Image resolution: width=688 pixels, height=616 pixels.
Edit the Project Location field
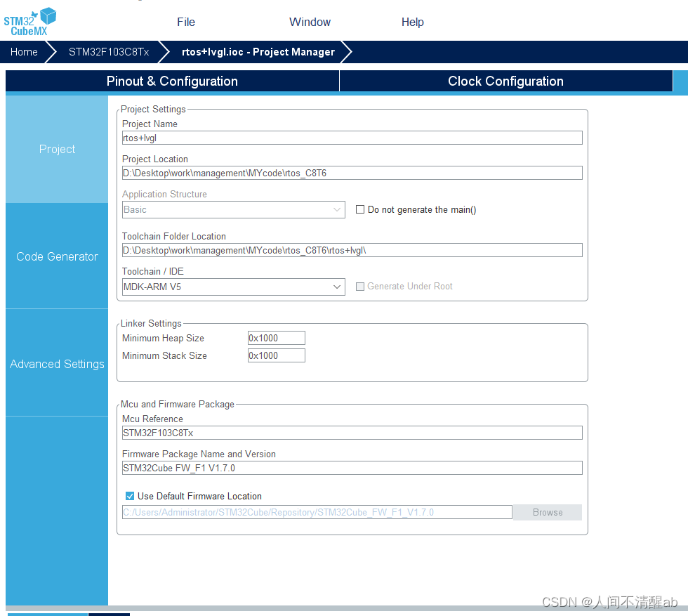(352, 173)
